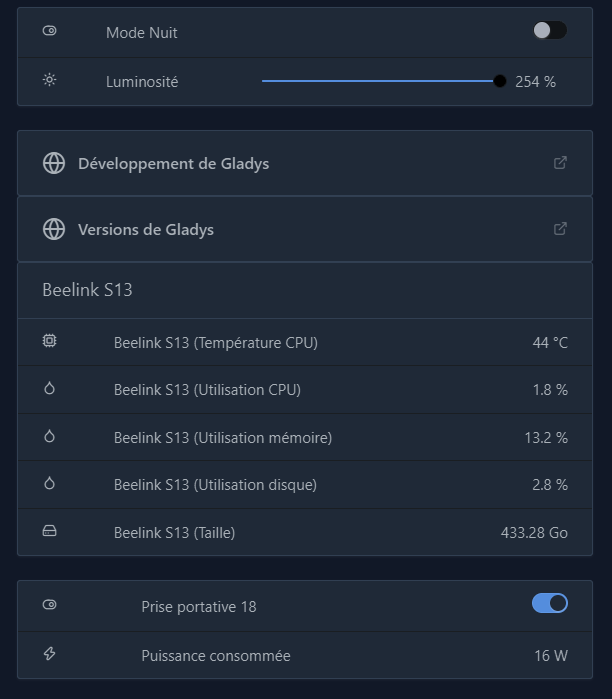The height and width of the screenshot is (699, 612).
Task: Select the Beelink S13 card header
Action: [305, 290]
